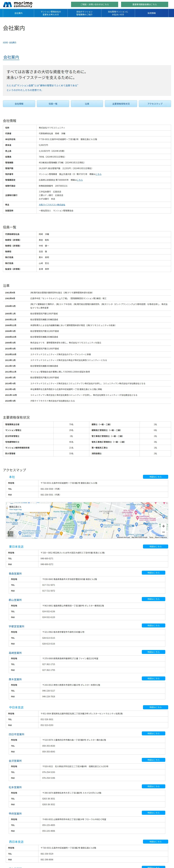Open 地図はこちら for 高崎営業所
The width and height of the screenshot is (174, 868).
click(153, 652)
